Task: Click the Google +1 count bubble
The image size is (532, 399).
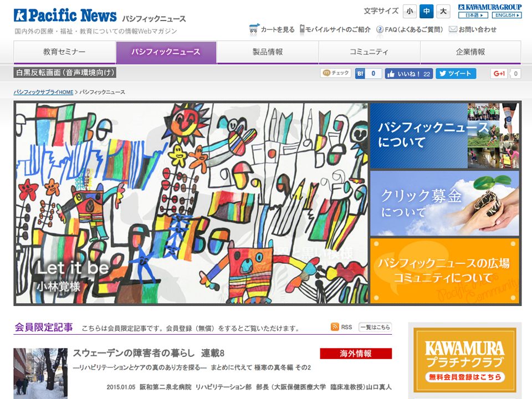Action: tap(515, 74)
